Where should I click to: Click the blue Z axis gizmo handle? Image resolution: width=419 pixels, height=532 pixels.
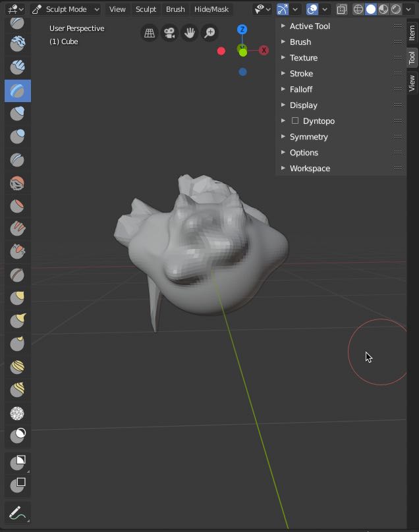[x=242, y=30]
